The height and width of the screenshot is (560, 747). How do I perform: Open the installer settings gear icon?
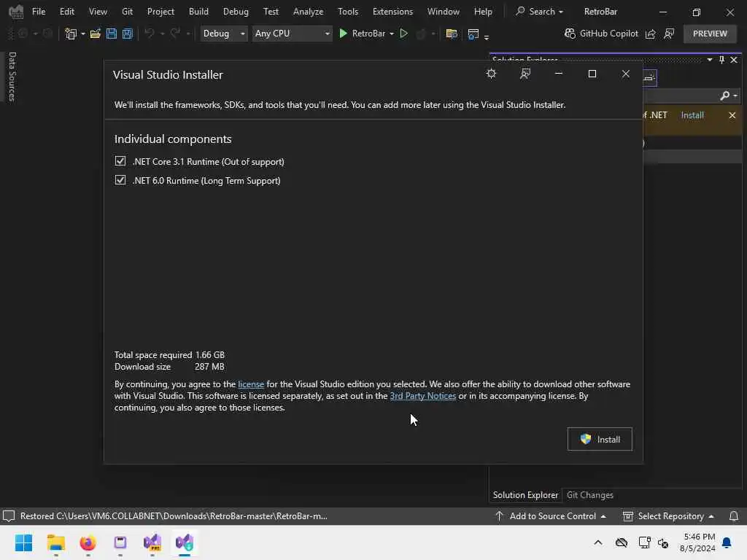491,74
